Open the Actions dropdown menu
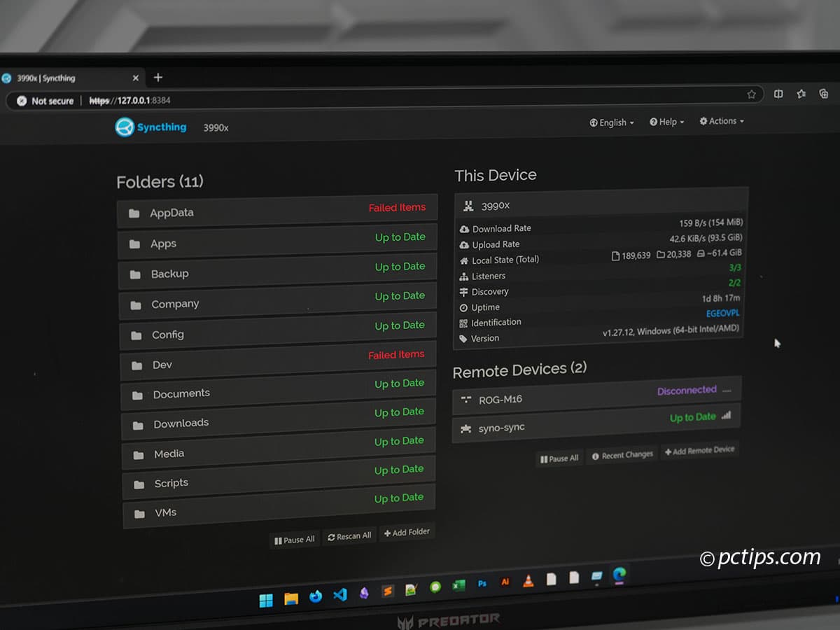The height and width of the screenshot is (630, 840). [721, 121]
